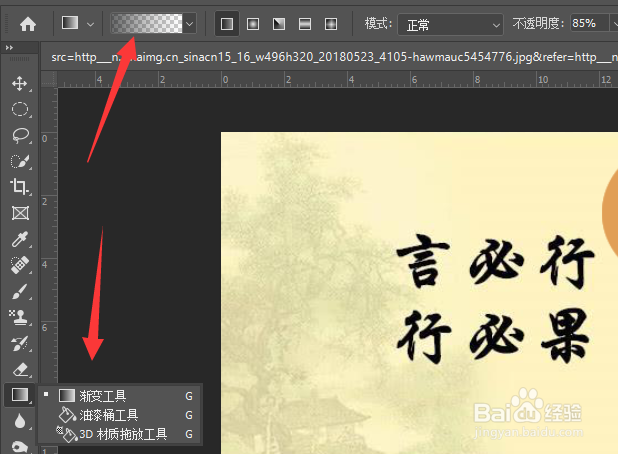618x454 pixels.
Task: Select the Clone Stamp tool
Action: tap(20, 317)
